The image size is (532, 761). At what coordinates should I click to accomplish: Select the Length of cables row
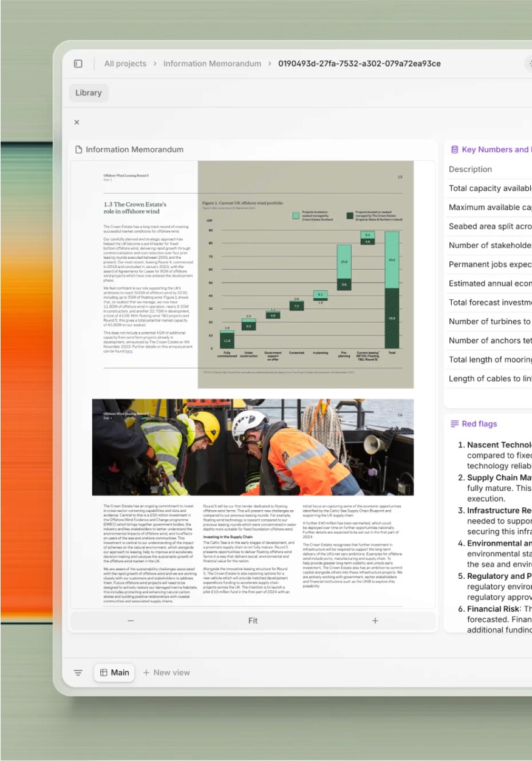click(490, 378)
